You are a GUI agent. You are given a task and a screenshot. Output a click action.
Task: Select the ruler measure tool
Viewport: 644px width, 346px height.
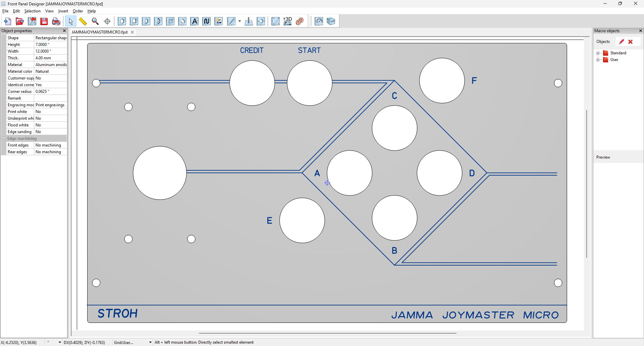pyautogui.click(x=83, y=21)
